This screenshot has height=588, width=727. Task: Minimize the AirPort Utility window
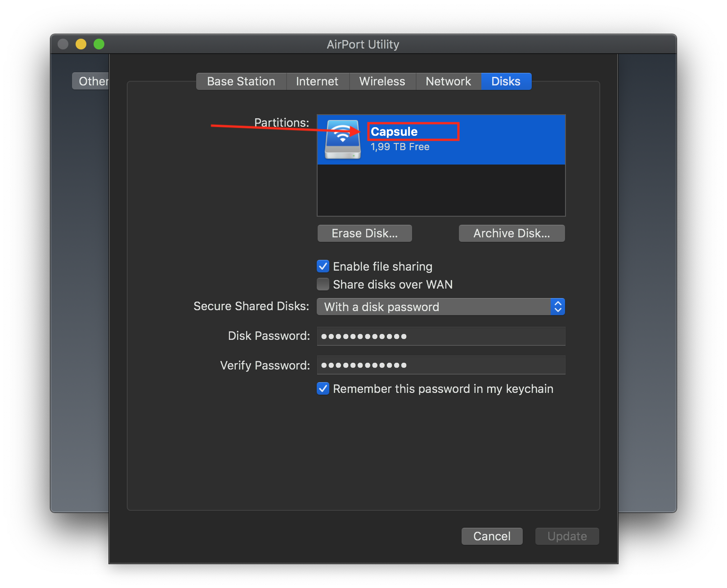(x=81, y=44)
